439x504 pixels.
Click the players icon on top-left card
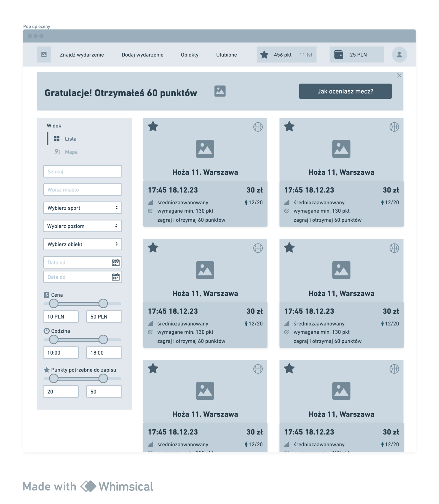(x=246, y=202)
